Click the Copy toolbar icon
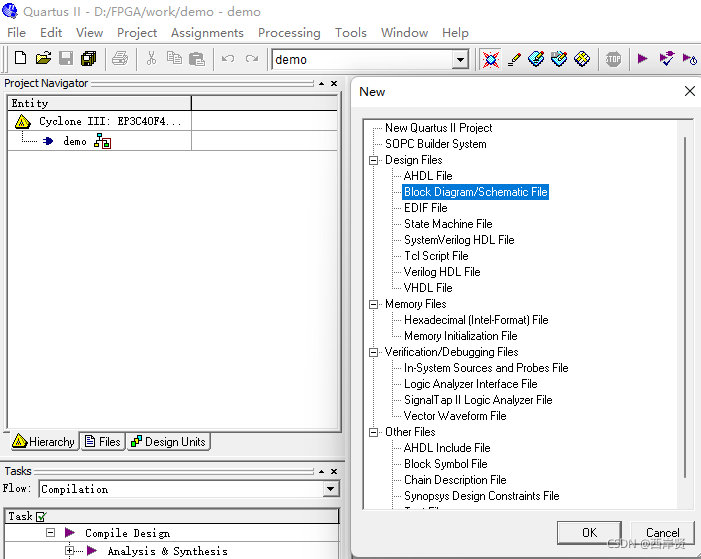This screenshot has width=701, height=559. 174,59
